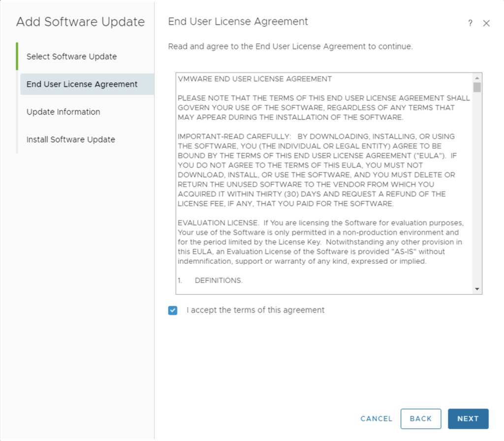Click the EULA scrollbar thumb
504x441 pixels.
(476, 88)
